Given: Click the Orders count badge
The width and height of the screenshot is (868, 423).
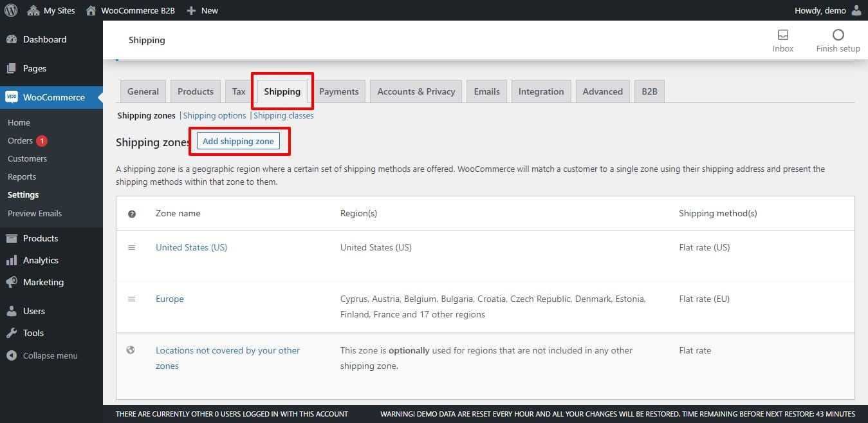Looking at the screenshot, I should pyautogui.click(x=42, y=140).
